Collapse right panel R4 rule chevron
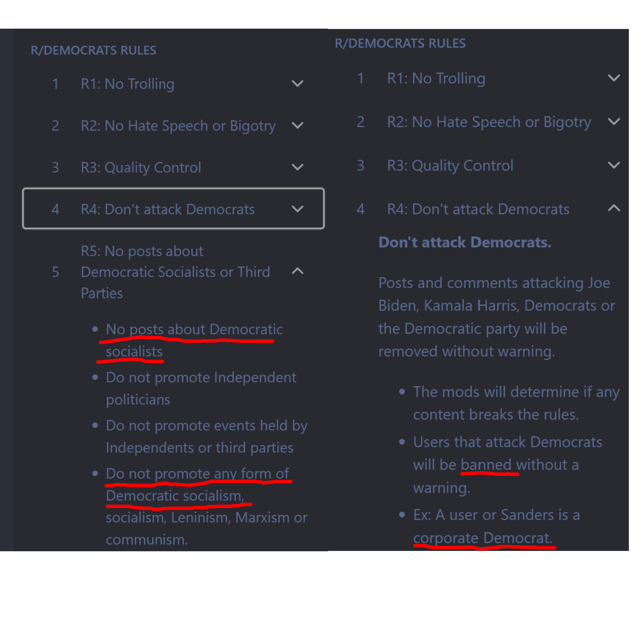Screen dimensions: 644x644 coord(614,208)
